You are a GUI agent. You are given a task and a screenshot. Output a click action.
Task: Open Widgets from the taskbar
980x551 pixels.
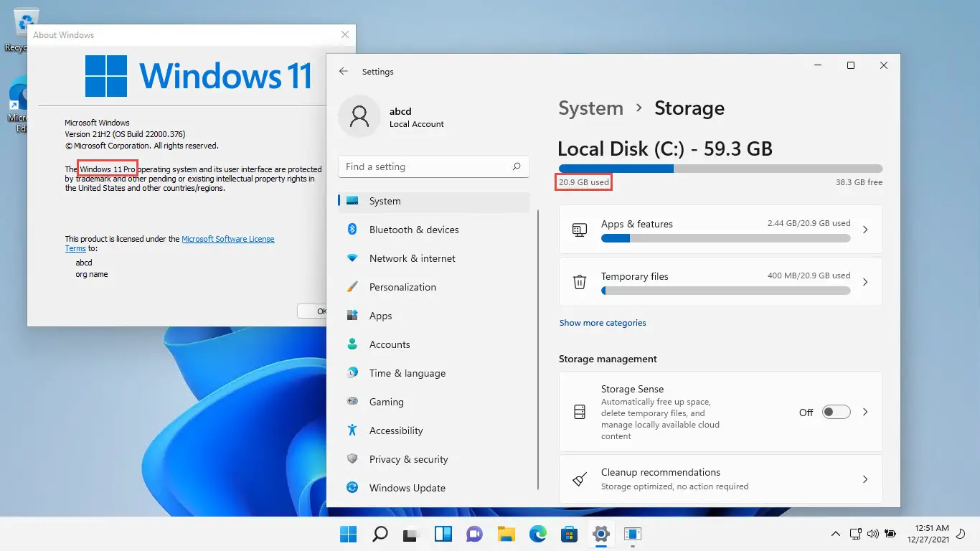point(443,534)
